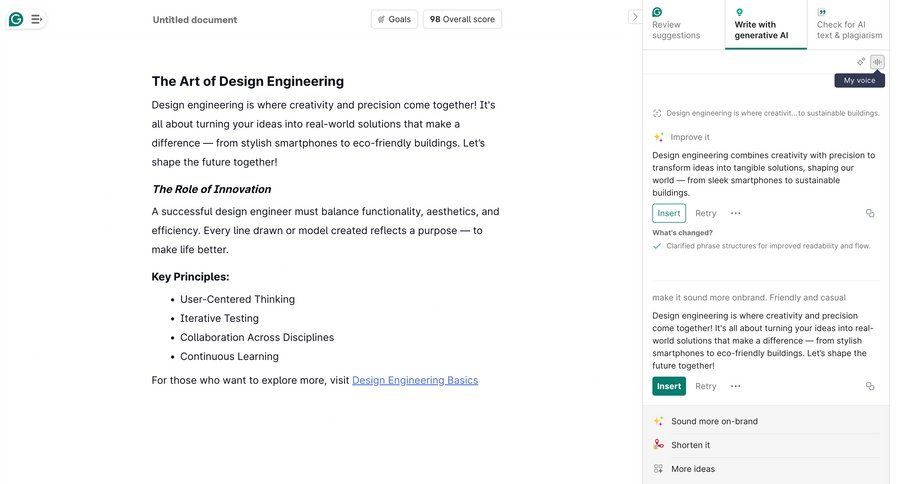The width and height of the screenshot is (900, 484).
Task: Click the prompt text make it sound more onbrand
Action: (x=748, y=297)
